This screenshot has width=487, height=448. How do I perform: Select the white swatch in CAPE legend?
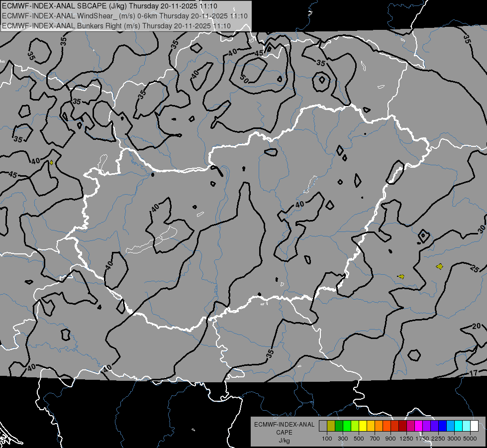474,426
